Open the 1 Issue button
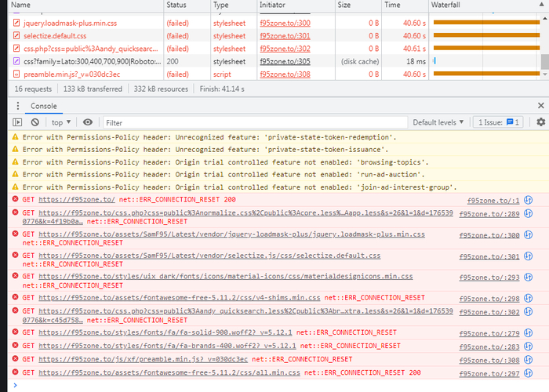Screen dimensions: 549x392 [499, 122]
